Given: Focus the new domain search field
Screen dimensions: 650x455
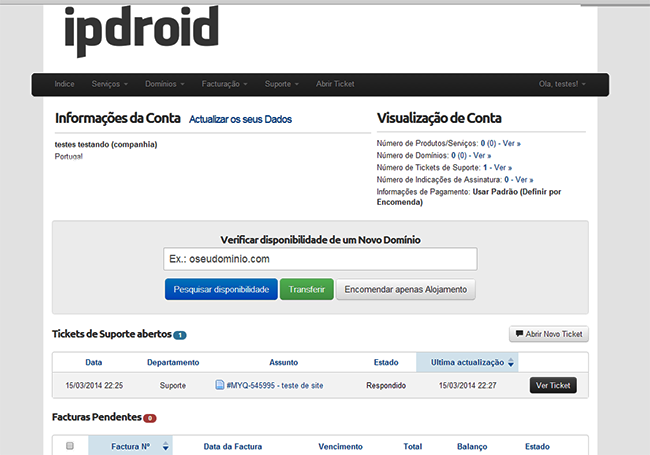Looking at the screenshot, I should (320, 259).
